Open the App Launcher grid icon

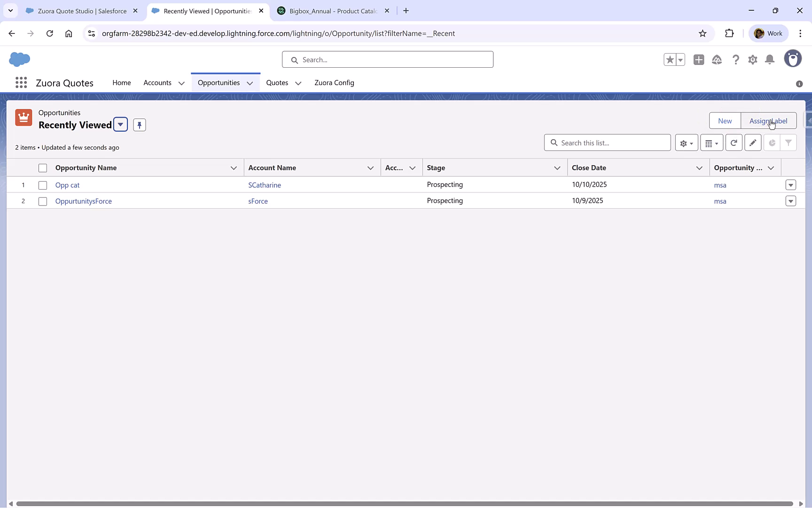21,82
